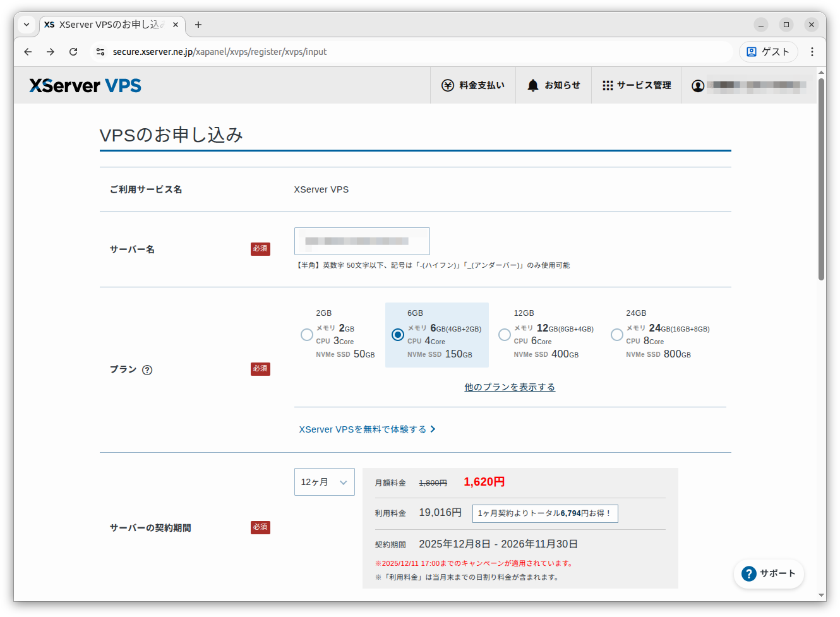
Task: Click the browser back button
Action: [27, 52]
